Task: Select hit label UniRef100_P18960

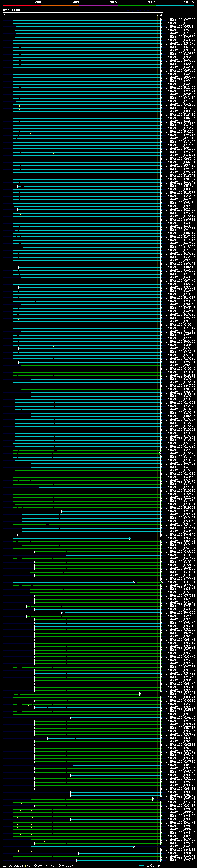Action: (x=180, y=410)
